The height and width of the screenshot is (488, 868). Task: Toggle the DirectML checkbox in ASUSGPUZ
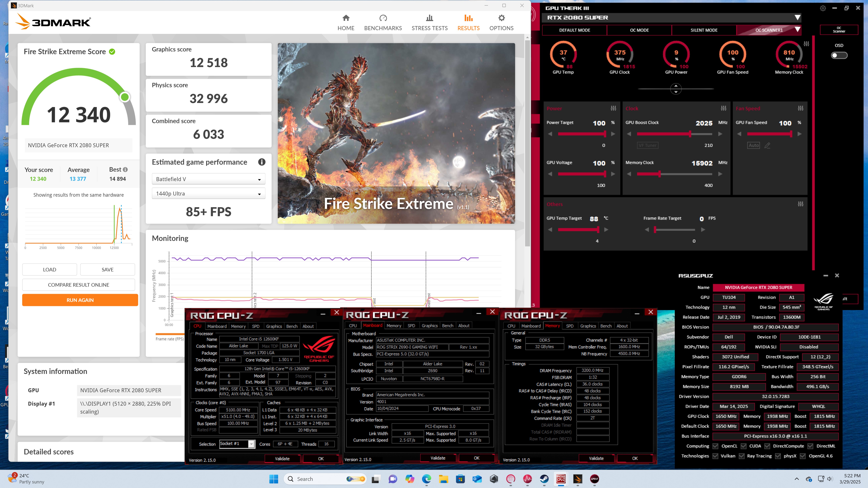(810, 446)
